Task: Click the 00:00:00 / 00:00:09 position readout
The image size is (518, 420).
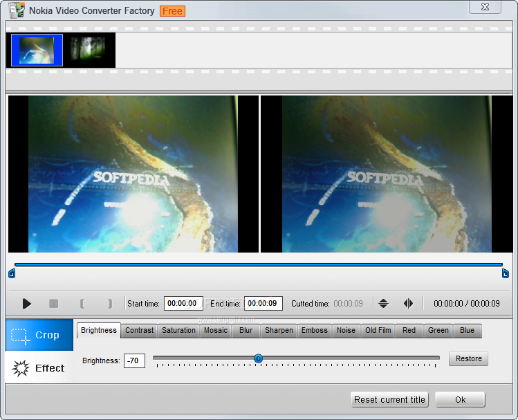Action: click(x=466, y=303)
